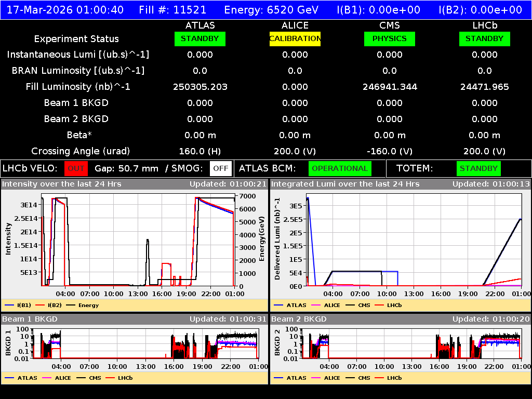The height and width of the screenshot is (399, 532).
Task: Select the ATLAS STANDBY status indicator
Action: pos(199,38)
